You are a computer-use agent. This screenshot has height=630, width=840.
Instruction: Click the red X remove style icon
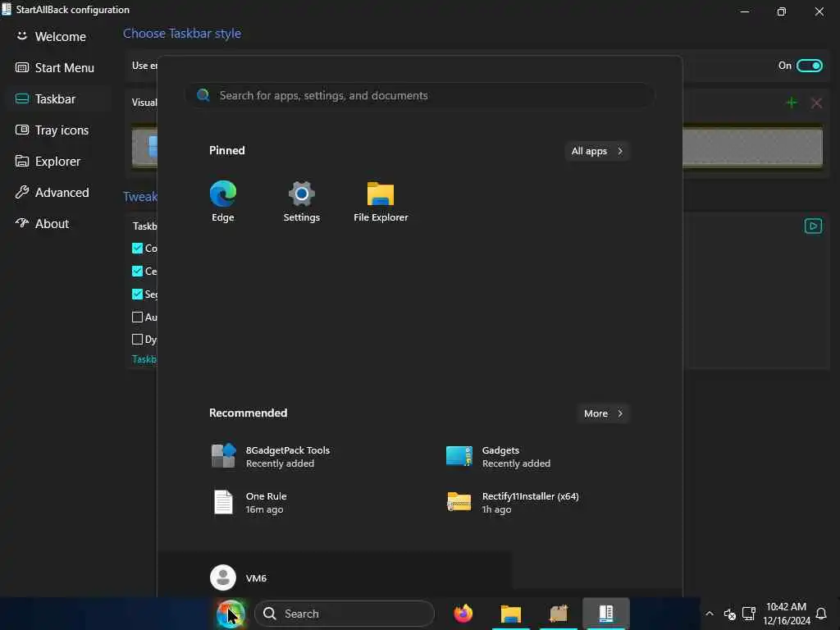pos(816,103)
